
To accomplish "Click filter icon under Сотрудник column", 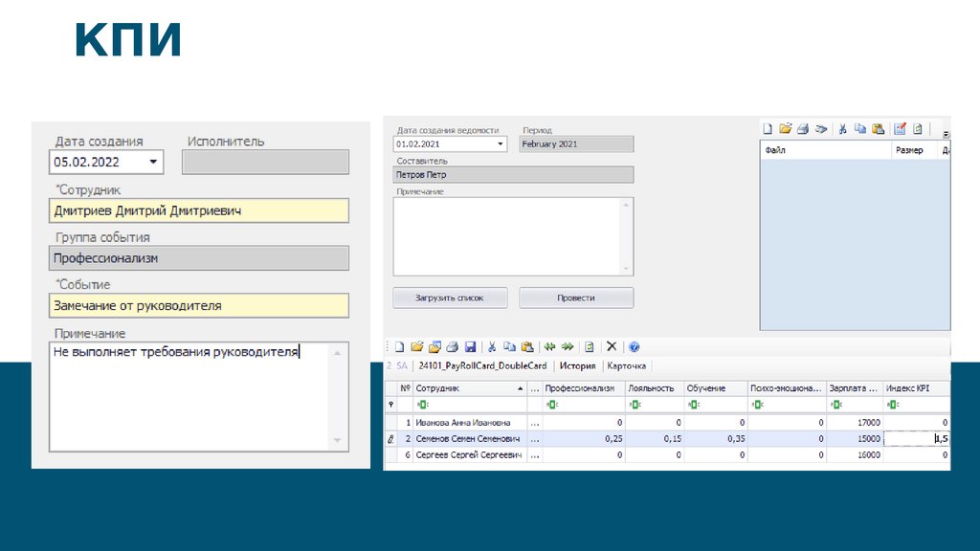I will (422, 405).
